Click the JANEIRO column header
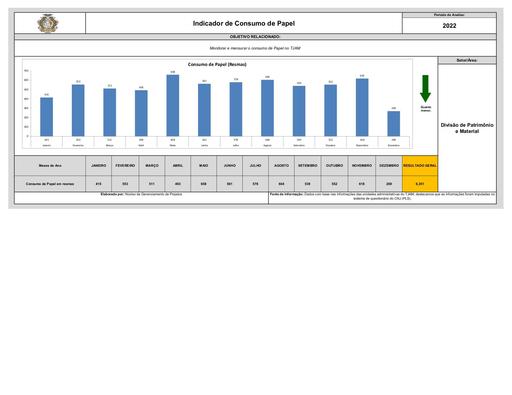Screen dimensions: 512x395 pyautogui.click(x=99, y=166)
